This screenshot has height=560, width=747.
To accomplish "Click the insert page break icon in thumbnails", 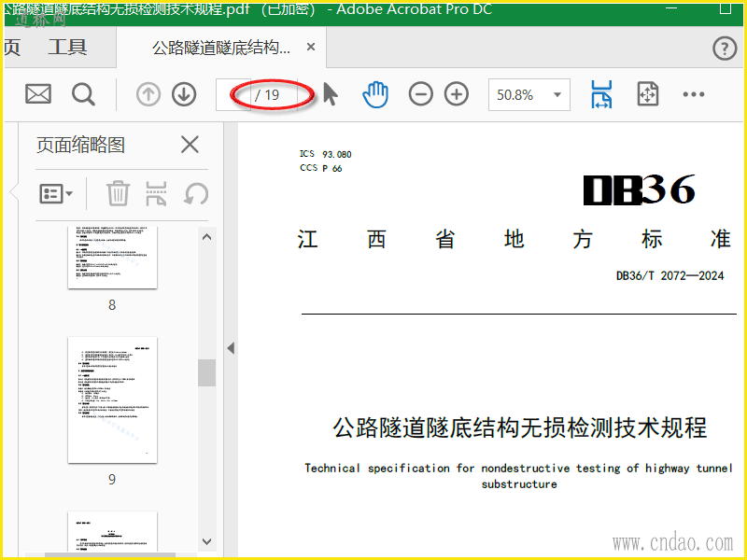I will (156, 193).
